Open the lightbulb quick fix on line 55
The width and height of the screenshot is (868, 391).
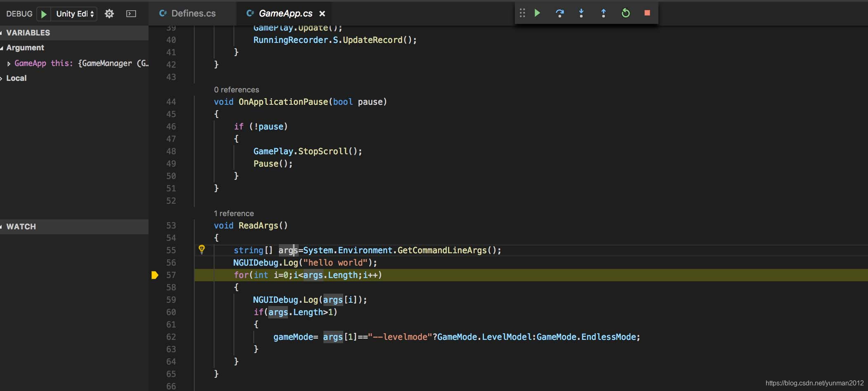[202, 249]
